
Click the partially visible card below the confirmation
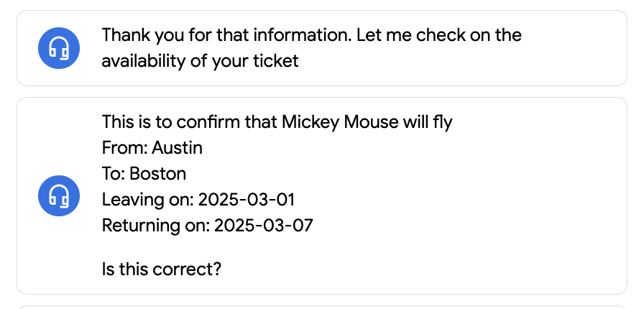pos(322,307)
